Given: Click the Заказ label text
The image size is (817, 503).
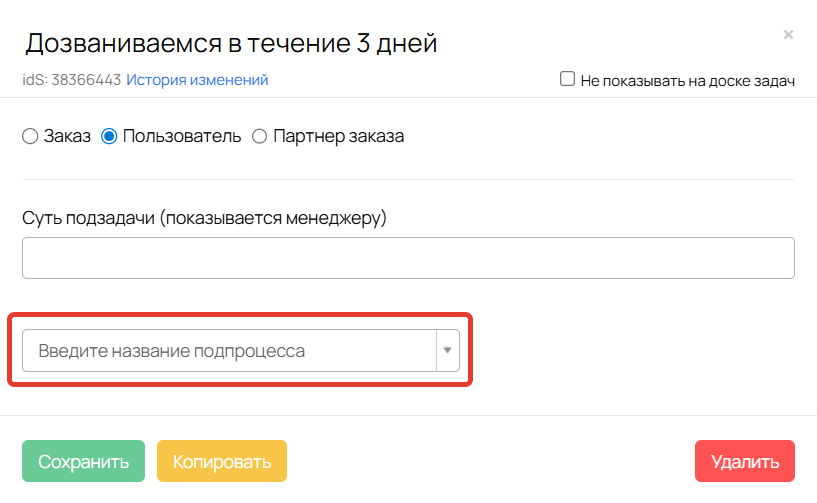Looking at the screenshot, I should [67, 136].
